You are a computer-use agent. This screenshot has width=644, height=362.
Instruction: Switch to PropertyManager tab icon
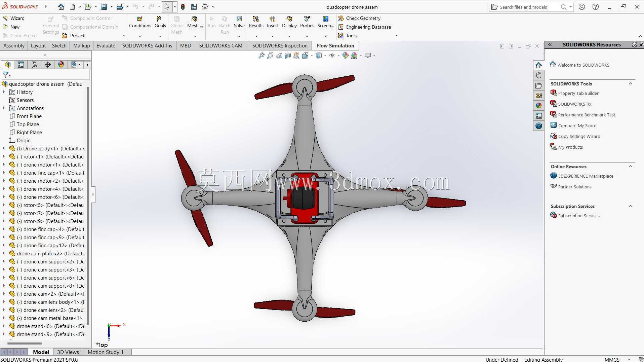click(x=21, y=65)
